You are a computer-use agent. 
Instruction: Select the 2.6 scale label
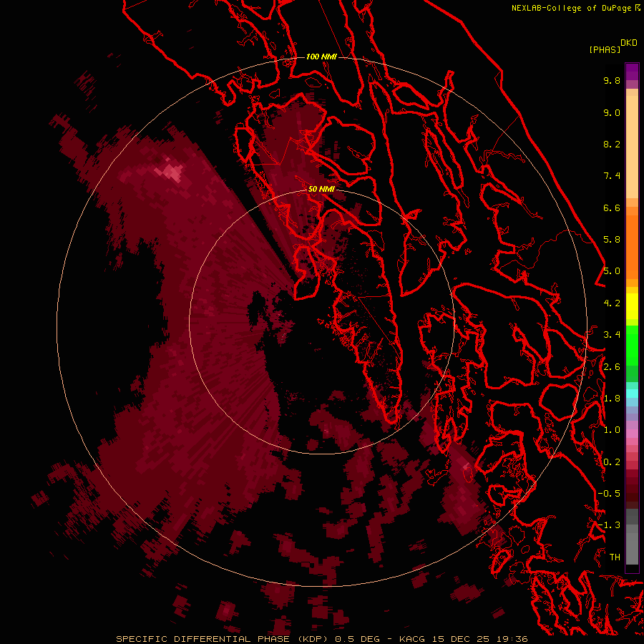click(x=612, y=367)
